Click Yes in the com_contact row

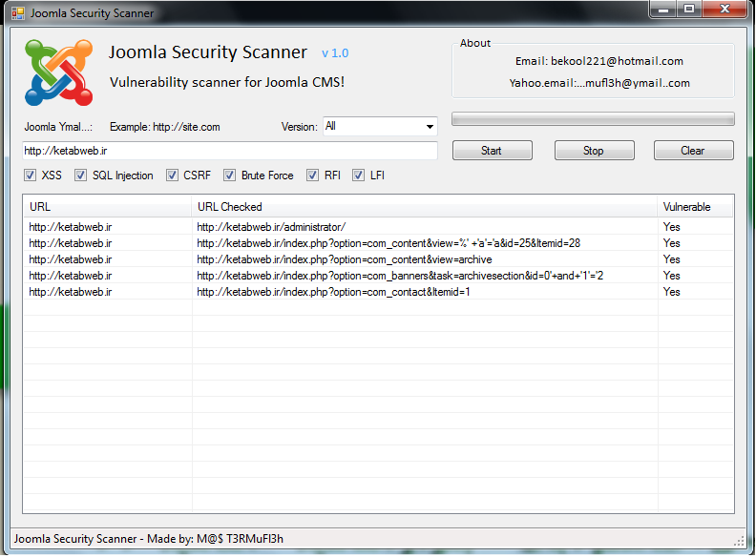(x=671, y=292)
